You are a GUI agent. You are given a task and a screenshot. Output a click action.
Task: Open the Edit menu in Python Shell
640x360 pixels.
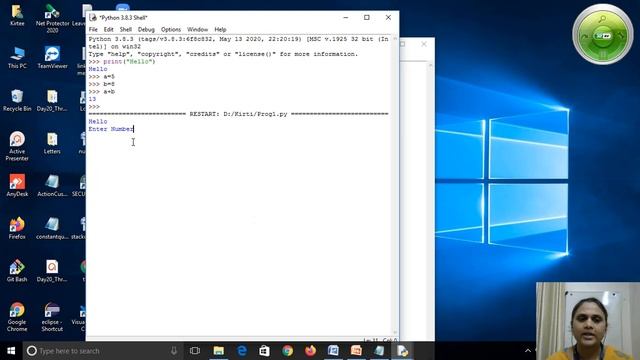click(108, 29)
